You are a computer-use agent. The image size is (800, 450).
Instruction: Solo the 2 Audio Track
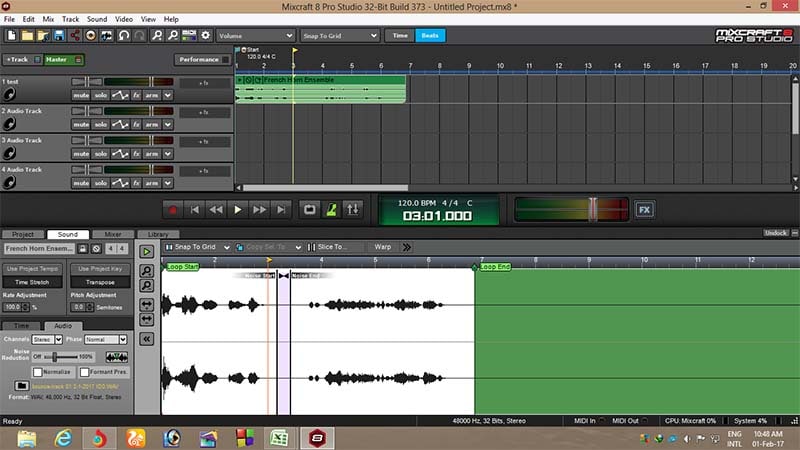[101, 124]
